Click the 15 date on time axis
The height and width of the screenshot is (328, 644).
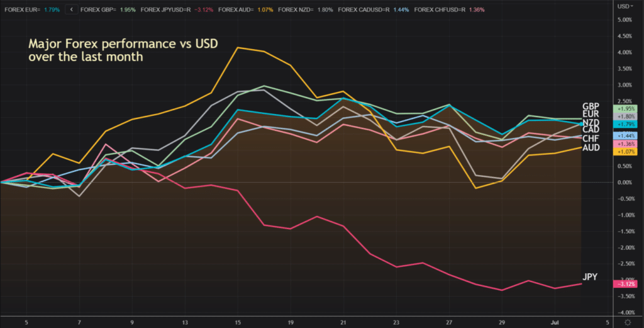pyautogui.click(x=237, y=323)
